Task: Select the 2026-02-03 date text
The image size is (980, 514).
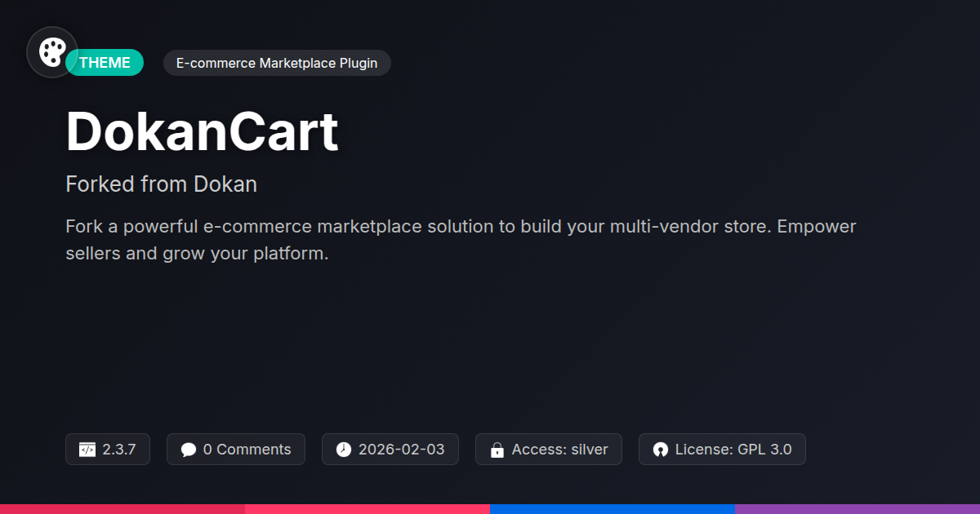Action: pyautogui.click(x=402, y=450)
